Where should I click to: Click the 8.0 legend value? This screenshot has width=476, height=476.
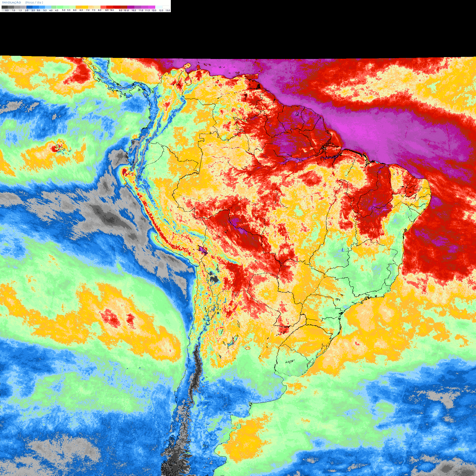(99, 10)
